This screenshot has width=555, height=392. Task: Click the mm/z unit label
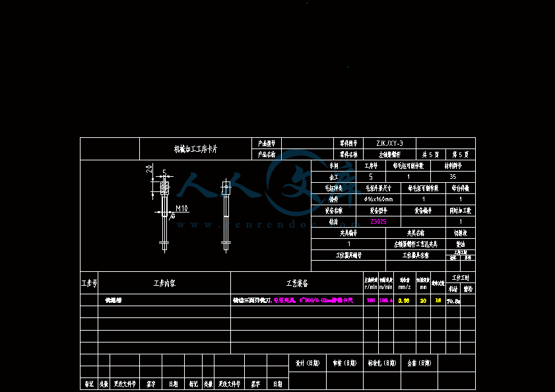(x=405, y=287)
